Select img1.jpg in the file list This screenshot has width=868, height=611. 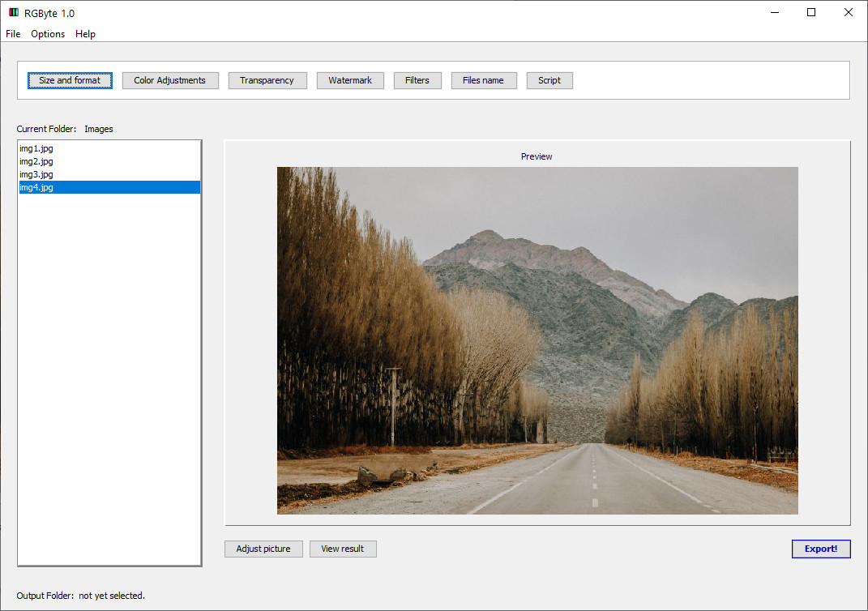36,148
